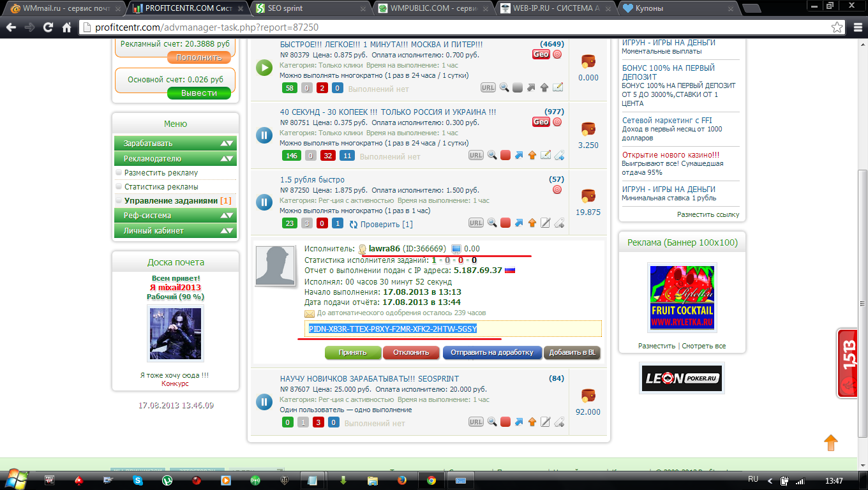
Task: Switch to Купоны browser tab
Action: [x=678, y=8]
